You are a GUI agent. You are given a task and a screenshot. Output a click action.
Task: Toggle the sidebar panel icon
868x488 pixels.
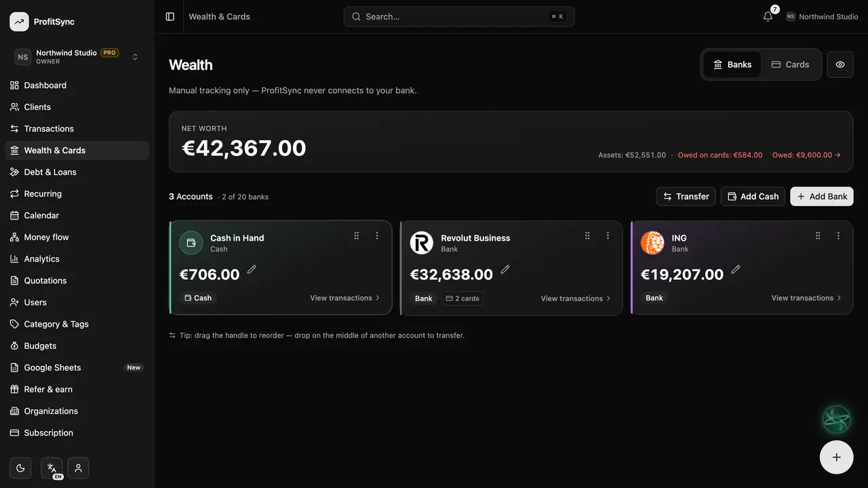(x=170, y=16)
